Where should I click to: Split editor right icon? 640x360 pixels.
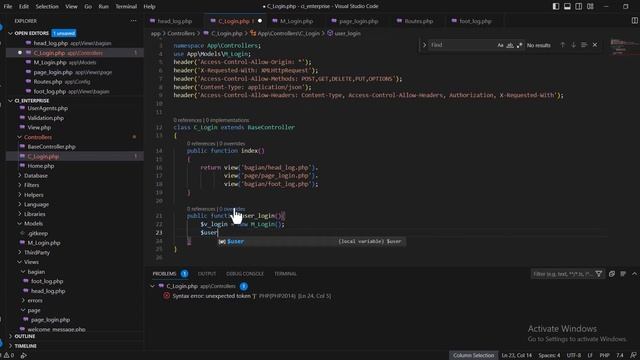[634, 20]
